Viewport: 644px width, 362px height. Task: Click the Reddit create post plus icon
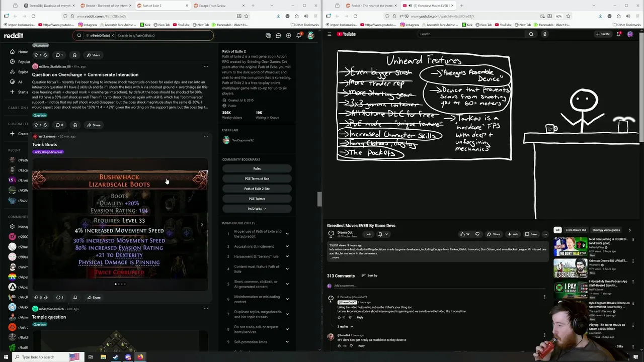288,36
